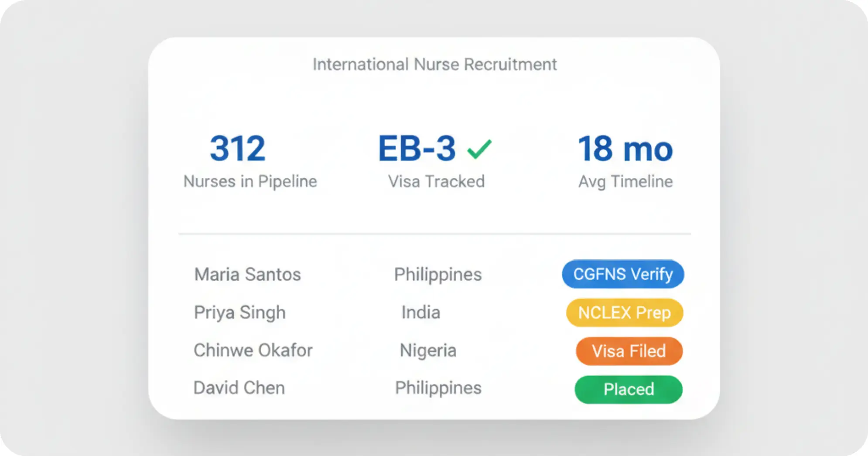Select the Chinwe Okafor row name
This screenshot has height=456, width=868.
tap(253, 350)
